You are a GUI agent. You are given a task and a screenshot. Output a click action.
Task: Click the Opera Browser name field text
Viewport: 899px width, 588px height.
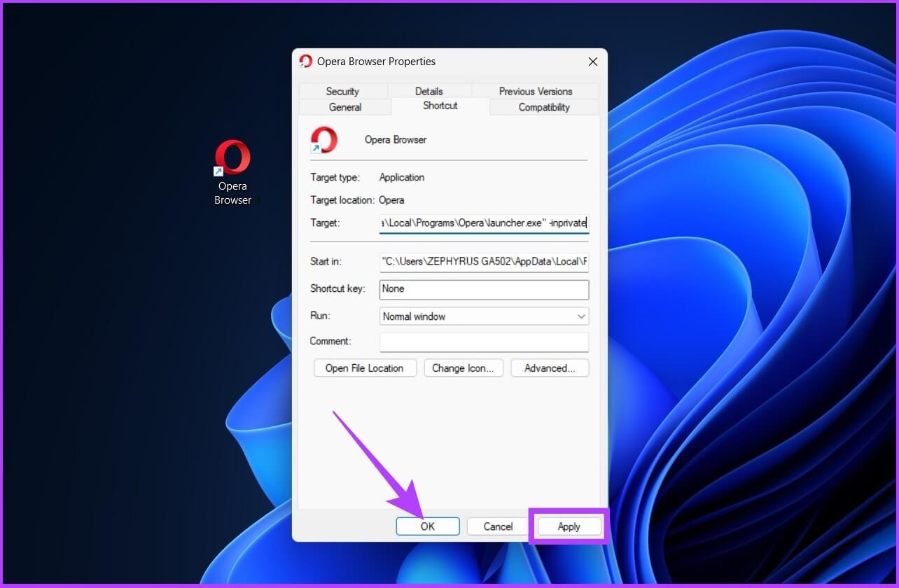pyautogui.click(x=396, y=140)
